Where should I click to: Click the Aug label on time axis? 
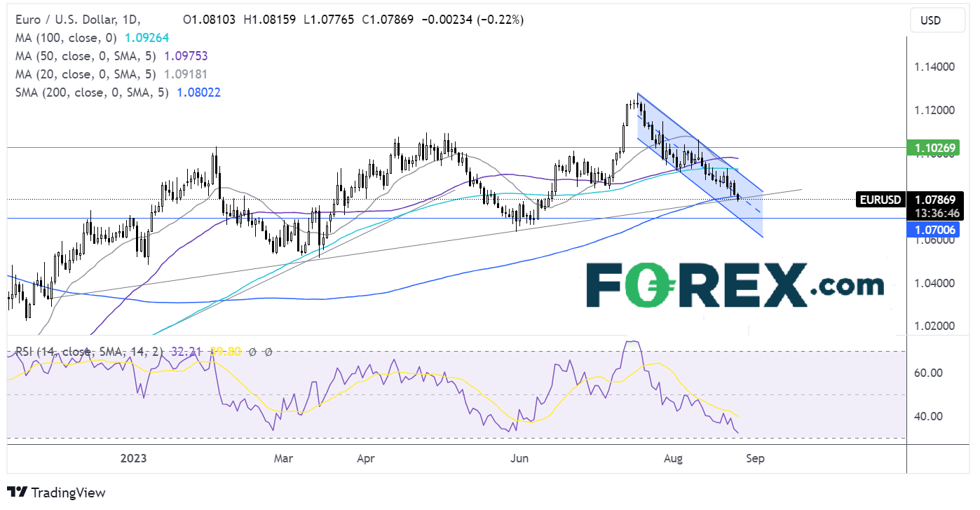(673, 458)
